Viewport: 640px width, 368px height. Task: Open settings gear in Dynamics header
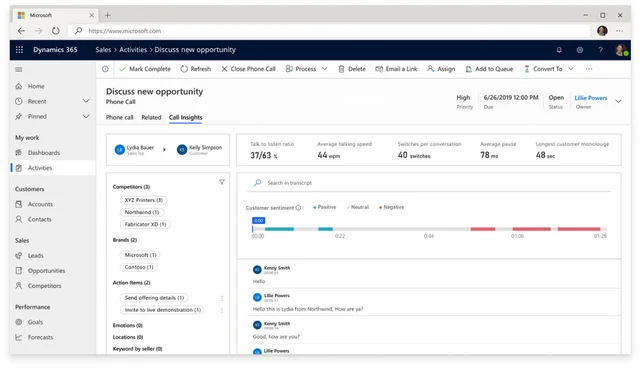(580, 50)
